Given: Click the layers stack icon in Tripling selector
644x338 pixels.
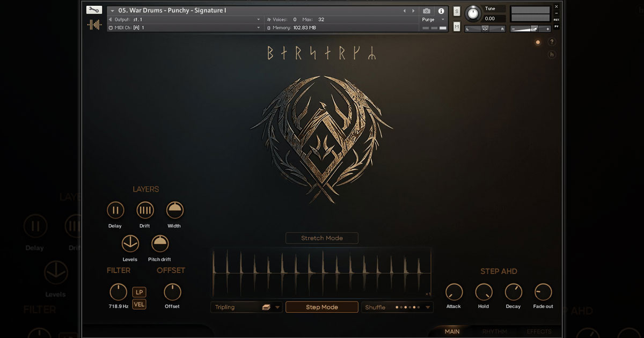Looking at the screenshot, I should pyautogui.click(x=266, y=307).
